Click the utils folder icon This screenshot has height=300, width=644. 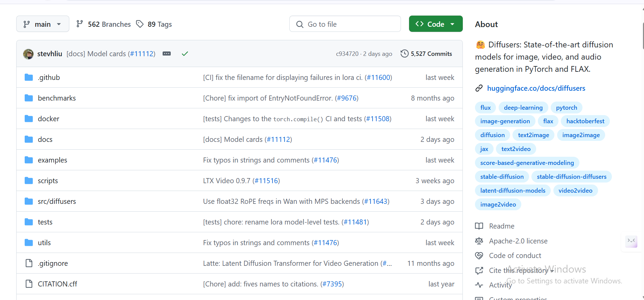click(29, 243)
